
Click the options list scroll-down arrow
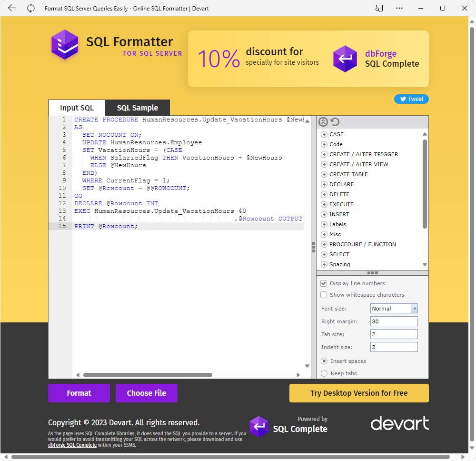pyautogui.click(x=425, y=265)
